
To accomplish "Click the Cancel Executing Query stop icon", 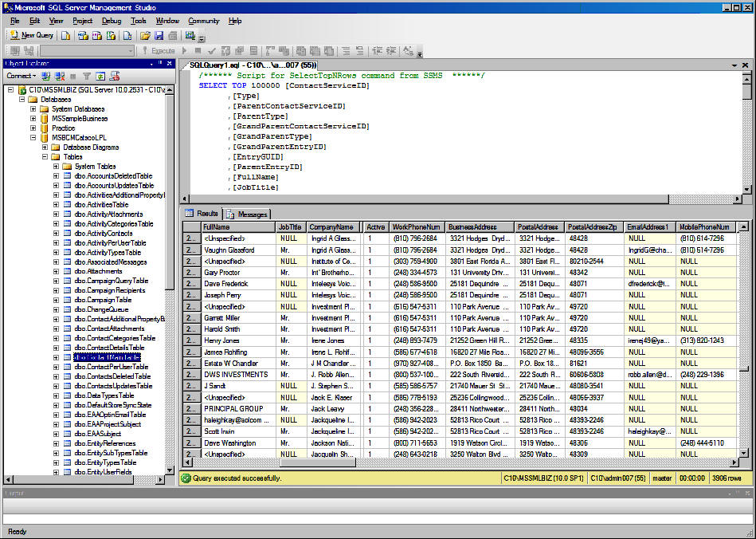I will (x=198, y=50).
